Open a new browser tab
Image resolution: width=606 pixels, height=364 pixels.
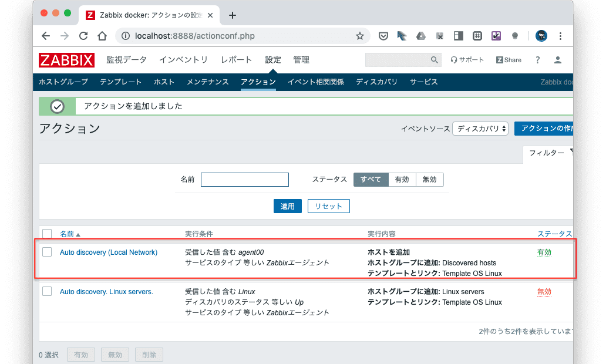click(233, 15)
